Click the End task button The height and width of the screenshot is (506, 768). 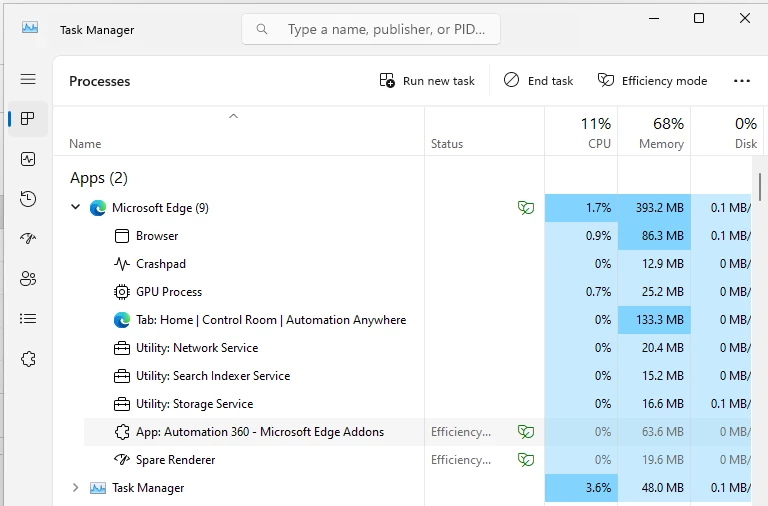point(538,81)
